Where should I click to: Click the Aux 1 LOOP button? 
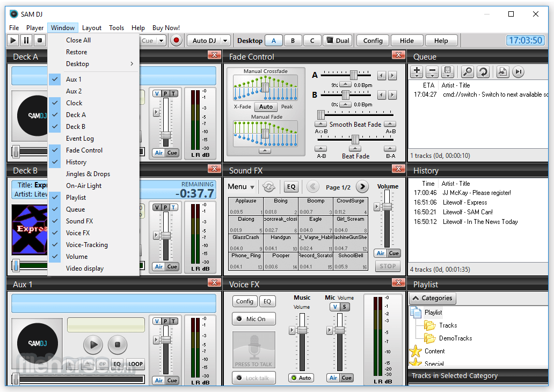tap(135, 364)
